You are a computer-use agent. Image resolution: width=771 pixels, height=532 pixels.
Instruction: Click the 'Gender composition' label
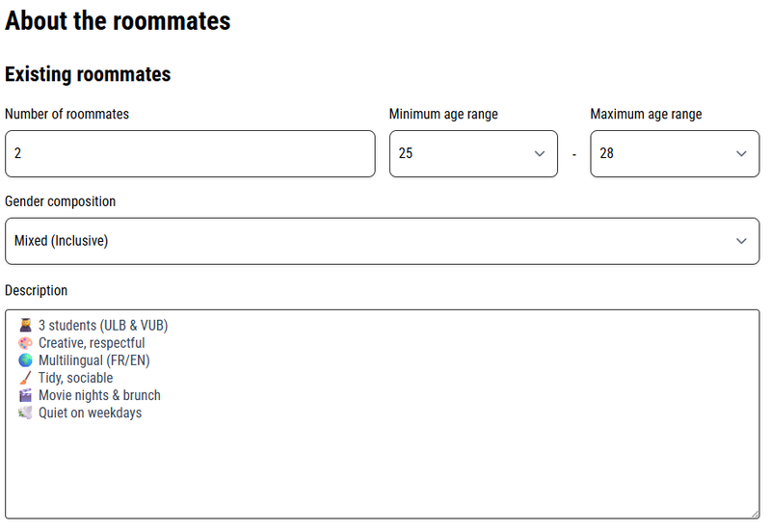60,201
